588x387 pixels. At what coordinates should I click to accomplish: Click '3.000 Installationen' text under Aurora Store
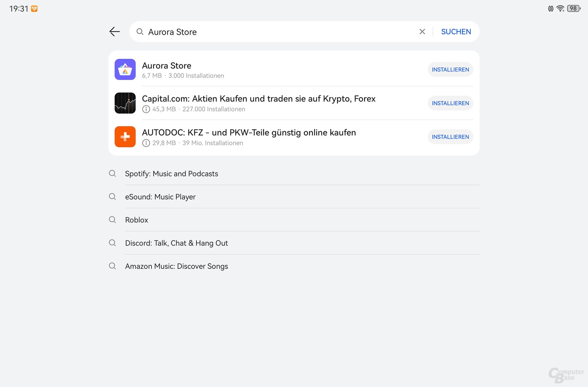196,76
